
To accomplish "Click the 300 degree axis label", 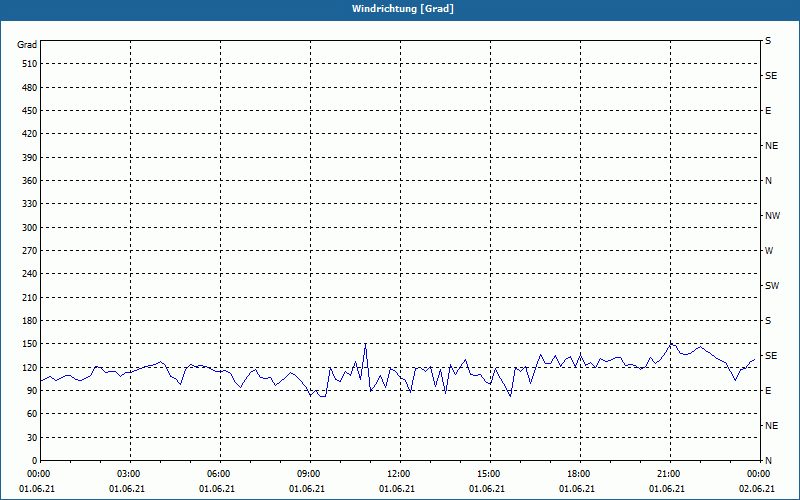I will pyautogui.click(x=30, y=228).
